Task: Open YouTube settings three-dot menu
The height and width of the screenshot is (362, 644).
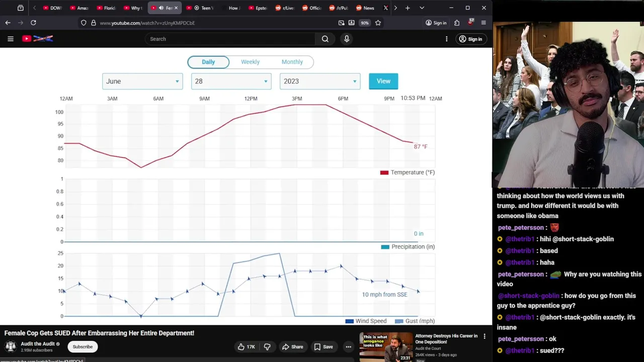Action: pos(446,39)
